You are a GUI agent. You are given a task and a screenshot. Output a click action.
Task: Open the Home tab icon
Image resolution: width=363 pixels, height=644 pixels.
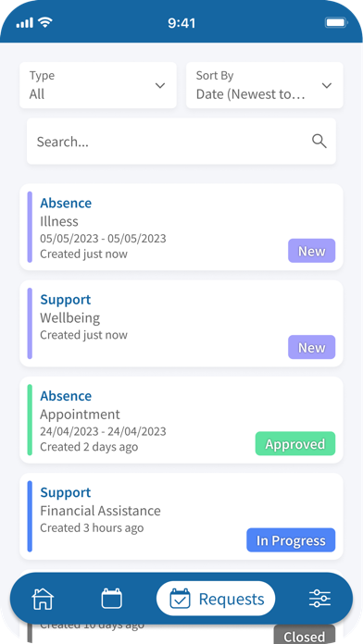coord(43,599)
